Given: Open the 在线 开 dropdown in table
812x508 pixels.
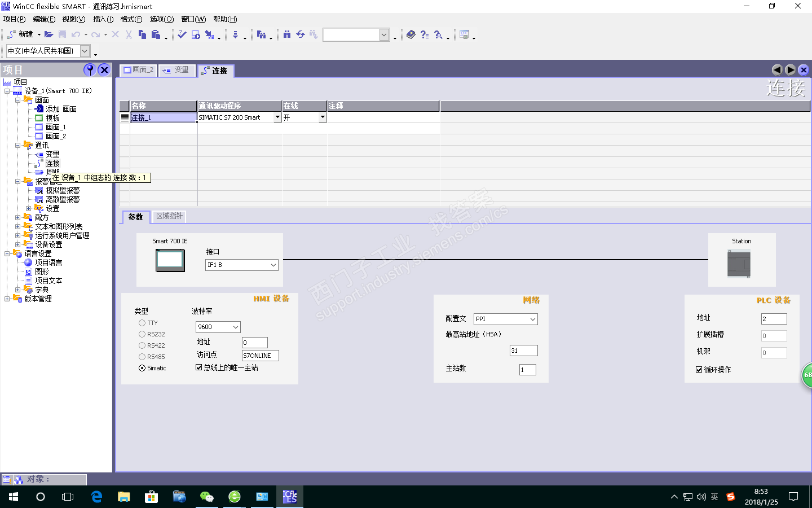Looking at the screenshot, I should coord(323,117).
